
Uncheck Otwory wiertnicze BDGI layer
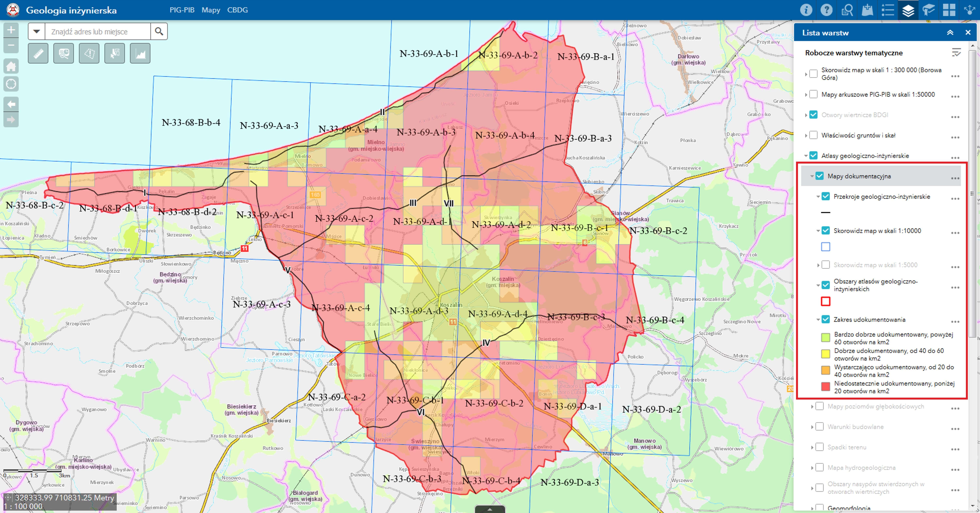(813, 115)
